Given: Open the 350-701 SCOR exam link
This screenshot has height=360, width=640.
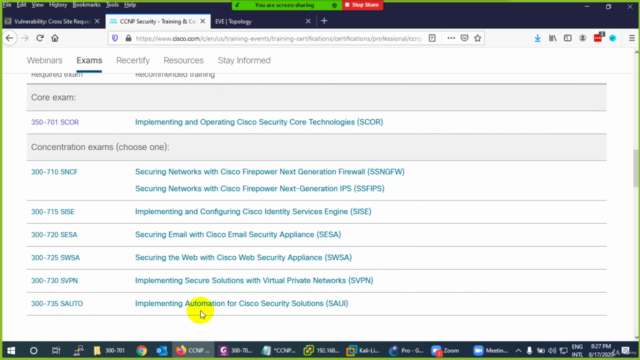Looking at the screenshot, I should point(55,122).
